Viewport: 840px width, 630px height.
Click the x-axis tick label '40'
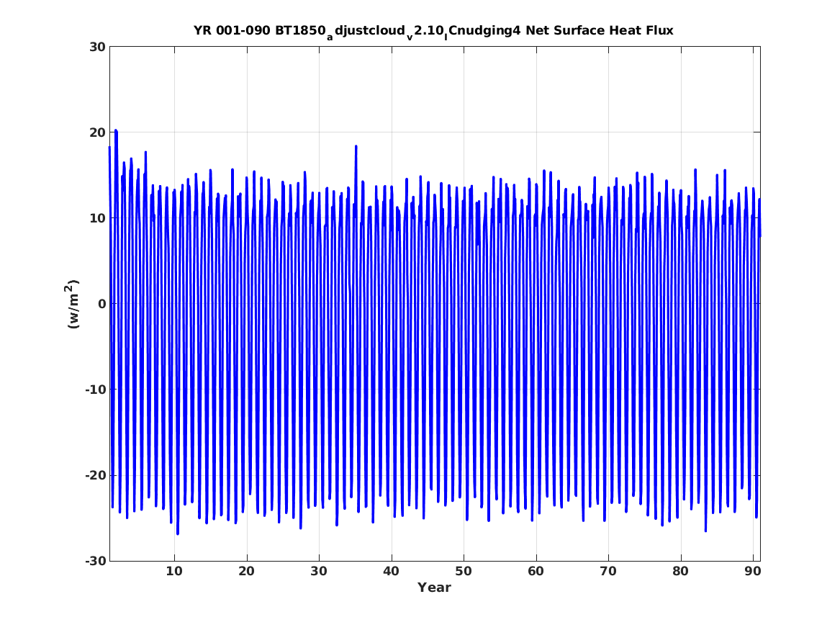click(x=391, y=571)
